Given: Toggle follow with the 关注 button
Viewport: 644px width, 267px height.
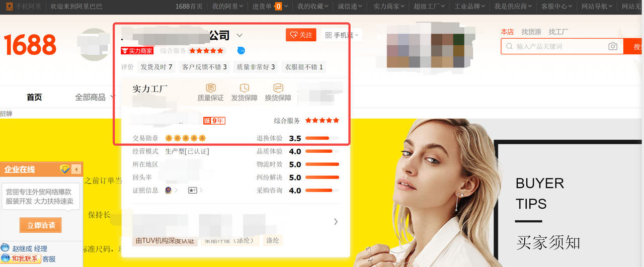Looking at the screenshot, I should [300, 35].
